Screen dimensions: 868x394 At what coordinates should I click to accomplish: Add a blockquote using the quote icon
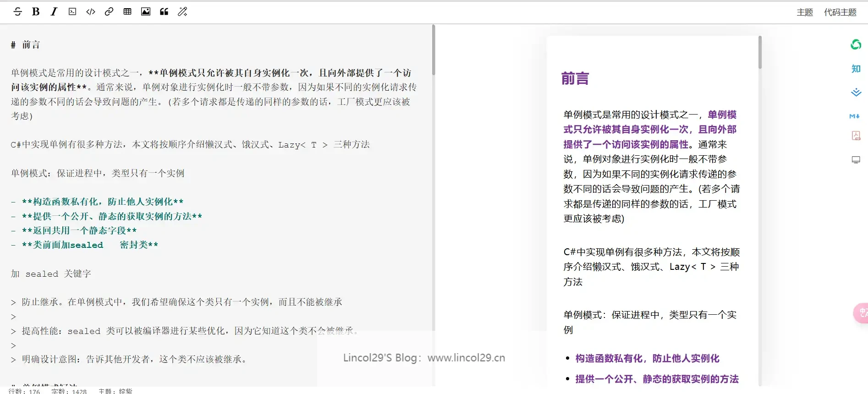(164, 12)
